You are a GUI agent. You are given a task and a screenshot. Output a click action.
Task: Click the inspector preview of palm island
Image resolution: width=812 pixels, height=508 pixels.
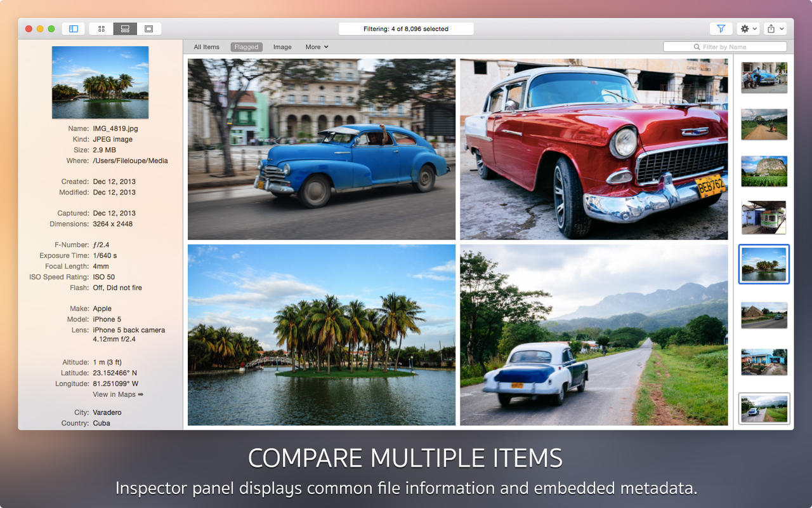click(x=100, y=83)
